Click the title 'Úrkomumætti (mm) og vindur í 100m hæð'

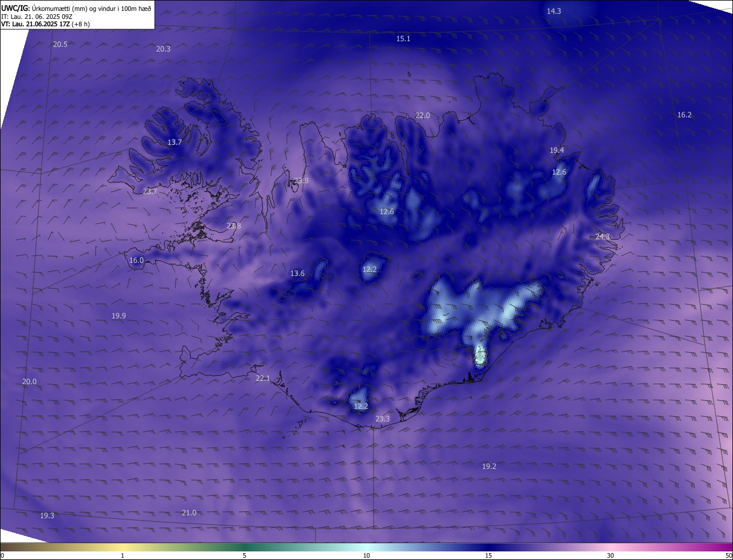91,8
